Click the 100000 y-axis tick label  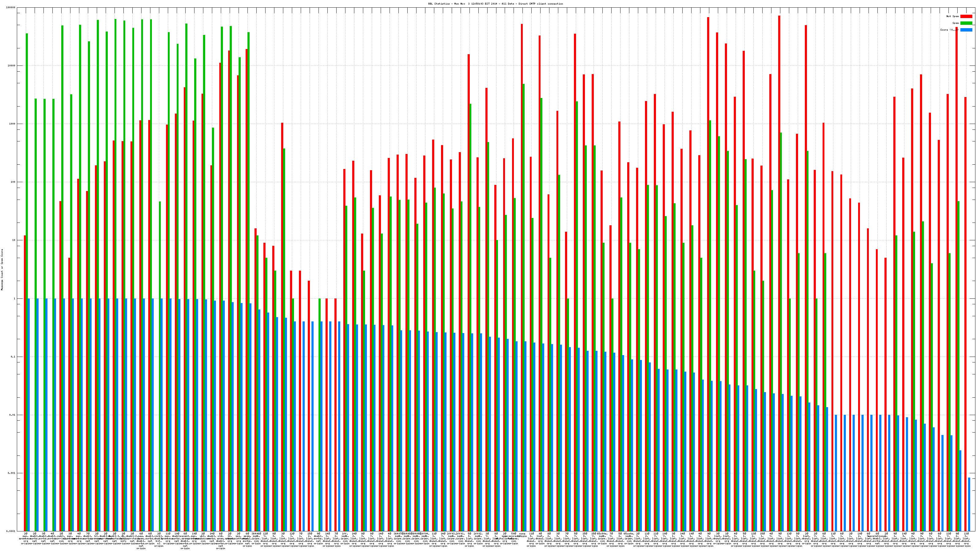tap(11, 8)
